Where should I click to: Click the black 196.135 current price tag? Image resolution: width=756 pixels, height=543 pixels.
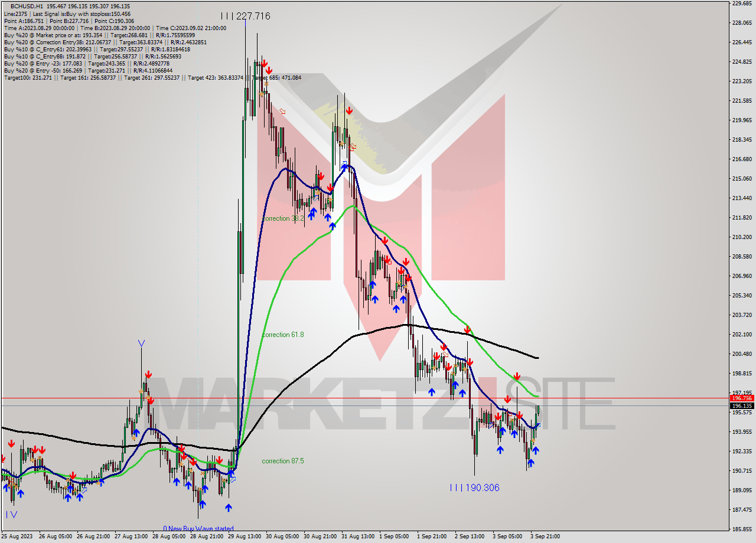tap(742, 405)
